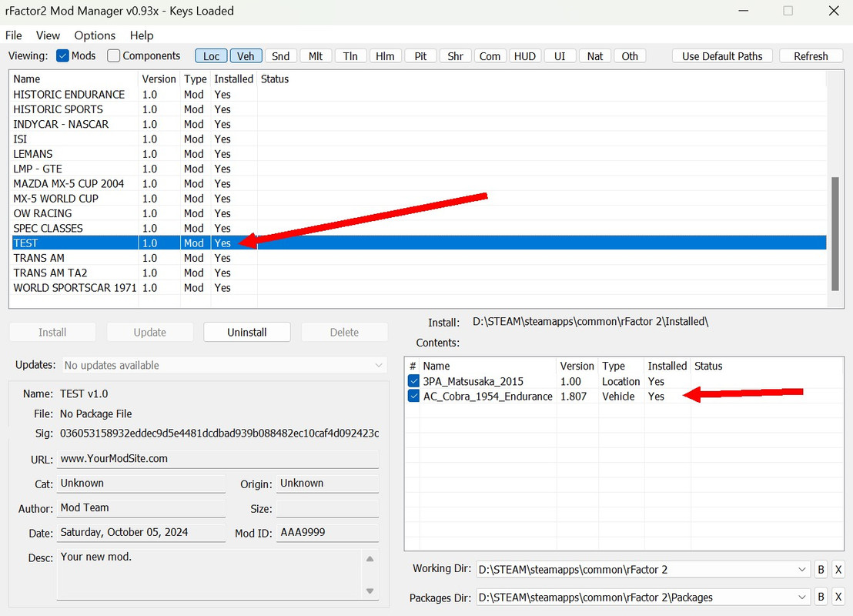Toggle the Veh filter button
Image resolution: width=853 pixels, height=616 pixels.
click(246, 56)
